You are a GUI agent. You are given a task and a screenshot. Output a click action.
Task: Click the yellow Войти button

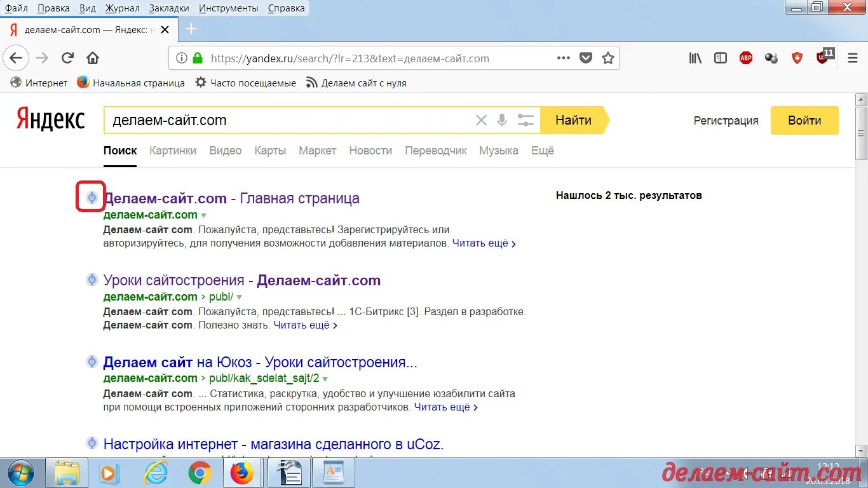tap(804, 120)
